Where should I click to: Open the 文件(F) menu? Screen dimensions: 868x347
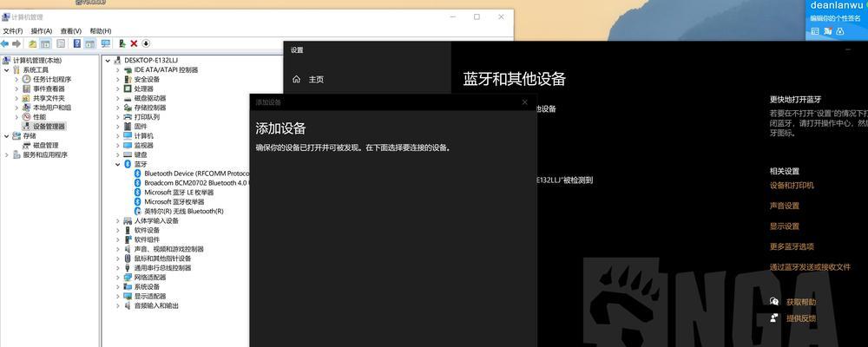13,31
